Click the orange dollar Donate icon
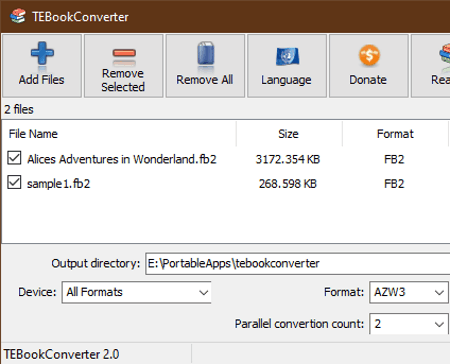The height and width of the screenshot is (364, 450). pyautogui.click(x=369, y=55)
